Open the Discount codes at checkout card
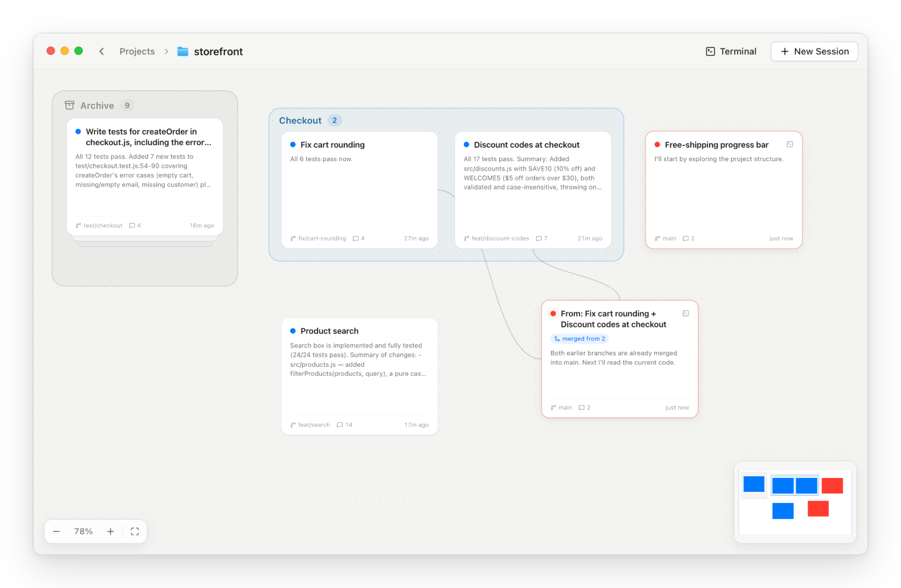 click(533, 190)
